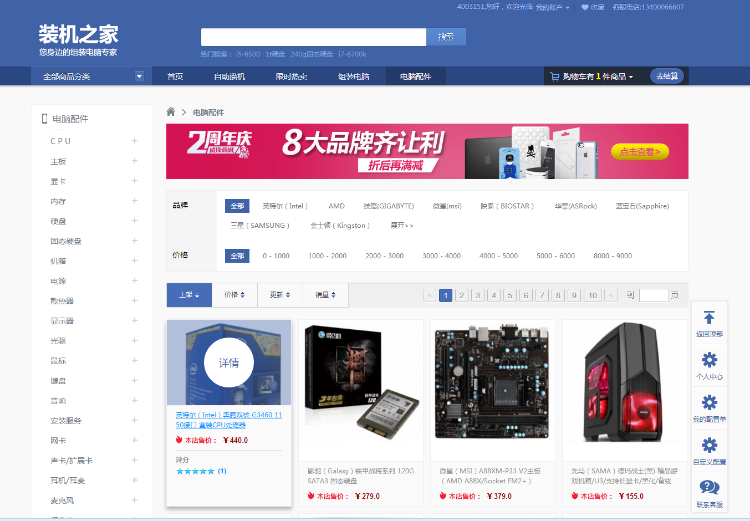Open the 我的账户 dropdown
750x521 pixels.
[552, 7]
